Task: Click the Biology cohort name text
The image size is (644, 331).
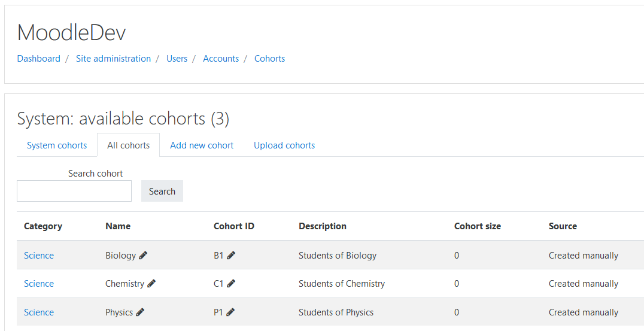Action: point(121,256)
